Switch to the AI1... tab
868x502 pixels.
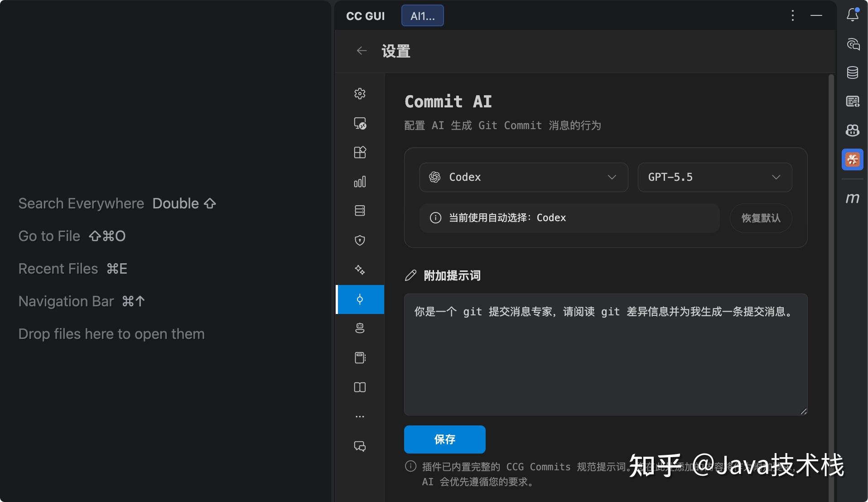point(423,16)
